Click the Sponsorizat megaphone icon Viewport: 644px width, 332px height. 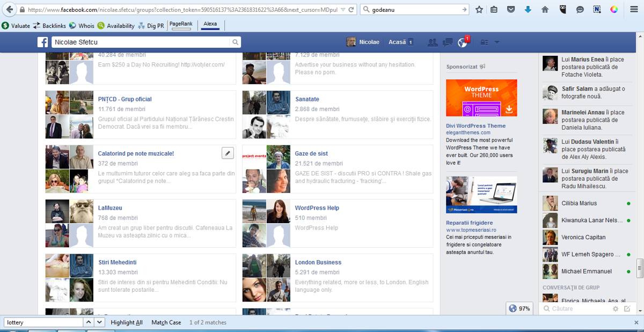[482, 67]
